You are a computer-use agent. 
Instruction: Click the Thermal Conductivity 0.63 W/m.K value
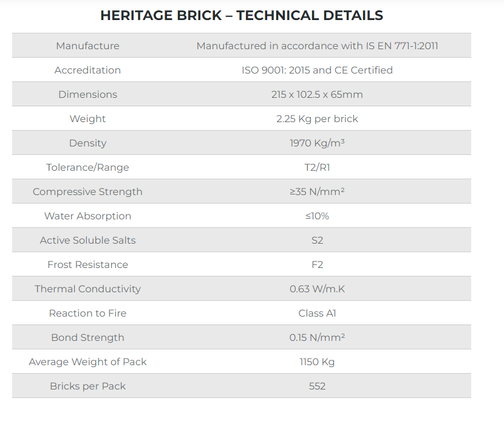pyautogui.click(x=317, y=289)
